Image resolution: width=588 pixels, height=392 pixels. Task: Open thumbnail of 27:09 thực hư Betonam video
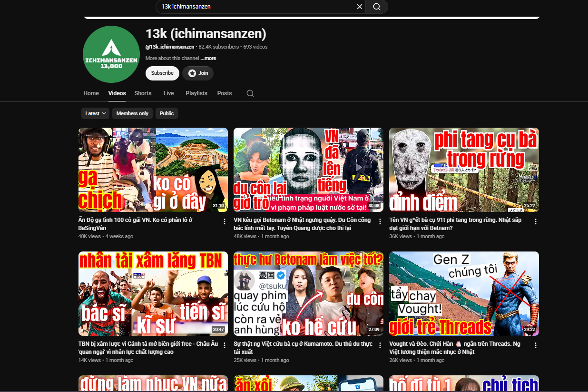click(308, 293)
